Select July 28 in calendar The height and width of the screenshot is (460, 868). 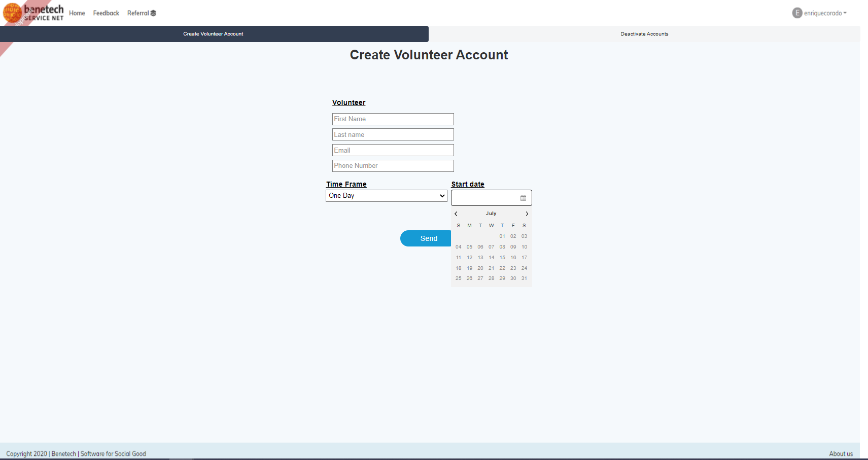(x=492, y=278)
